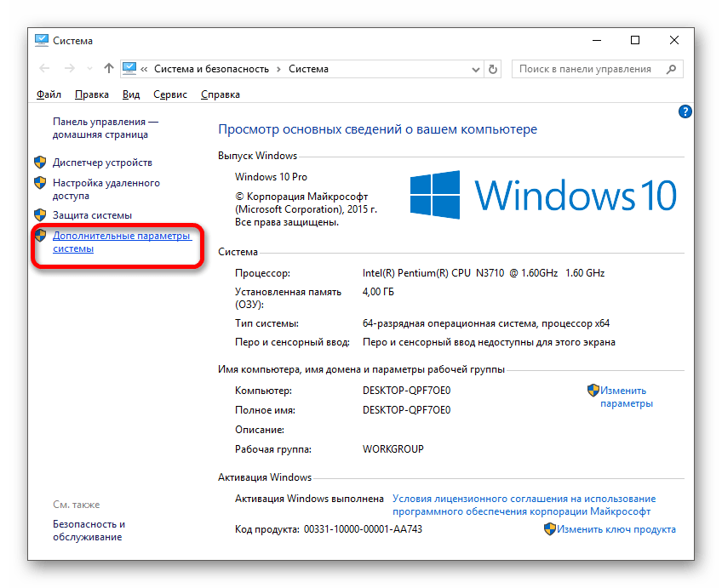The width and height of the screenshot is (722, 588).
Task: Open the Сервис menu
Action: [x=170, y=94]
